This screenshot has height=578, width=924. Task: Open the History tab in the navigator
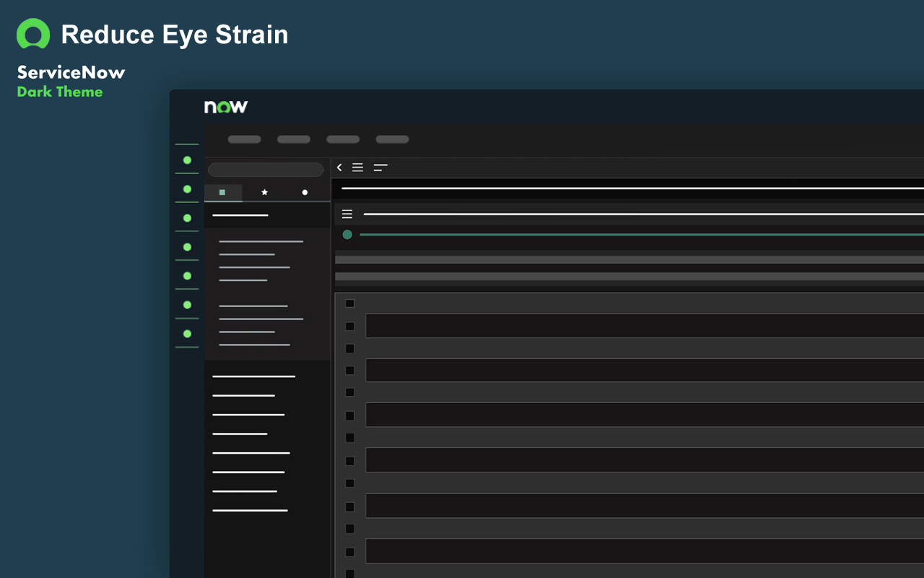(305, 191)
